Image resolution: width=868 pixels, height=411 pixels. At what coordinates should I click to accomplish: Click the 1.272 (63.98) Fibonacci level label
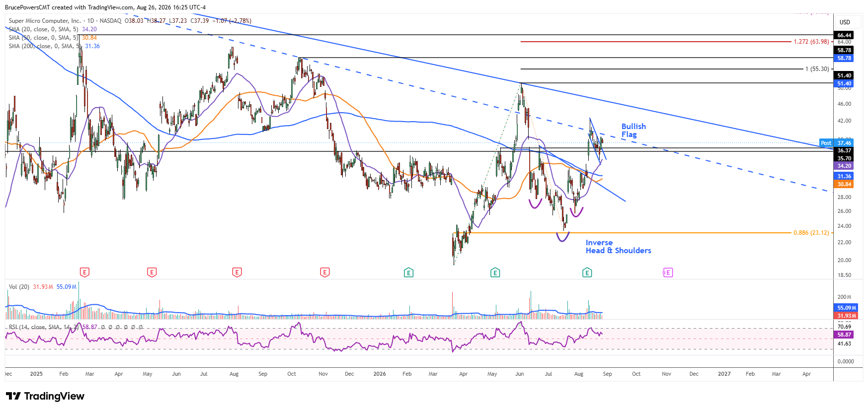click(811, 42)
